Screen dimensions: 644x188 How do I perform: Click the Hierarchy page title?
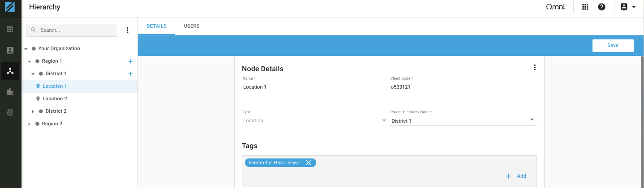[45, 7]
